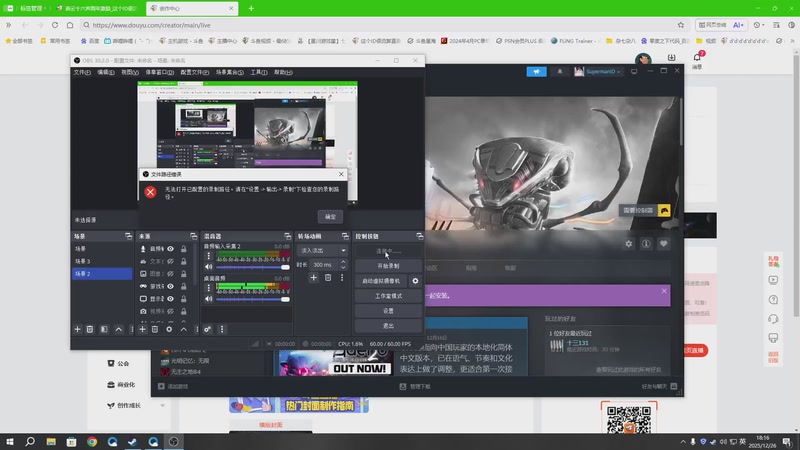The width and height of the screenshot is (800, 450).
Task: Open OBS 帮助(H) menu
Action: tap(283, 72)
